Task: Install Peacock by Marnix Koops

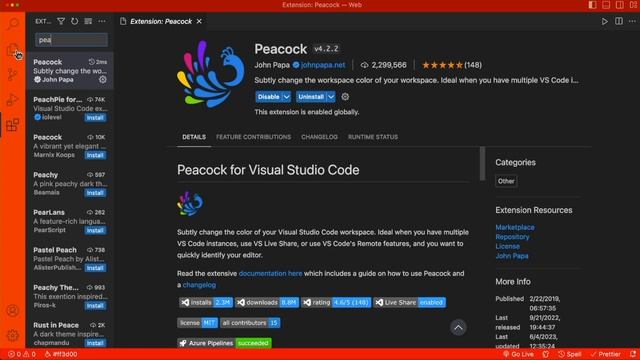Action: pyautogui.click(x=95, y=155)
